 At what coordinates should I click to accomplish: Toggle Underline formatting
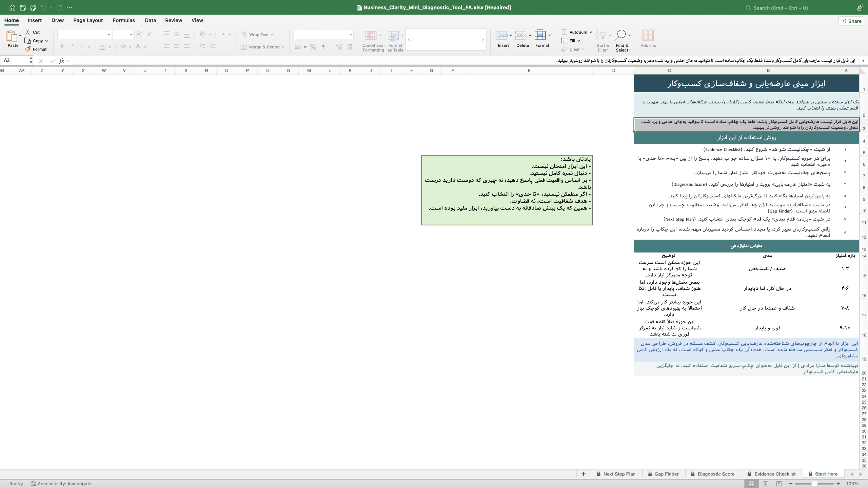coord(82,47)
